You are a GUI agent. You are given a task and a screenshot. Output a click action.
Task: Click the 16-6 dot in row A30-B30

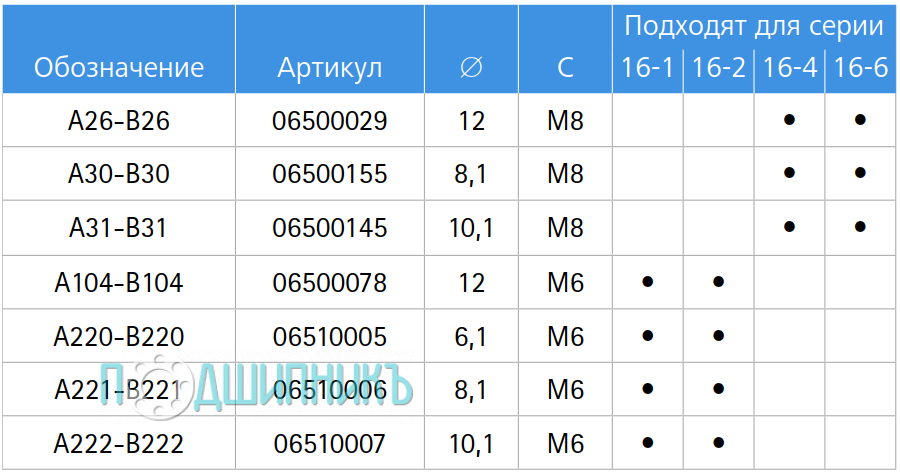[x=860, y=172]
